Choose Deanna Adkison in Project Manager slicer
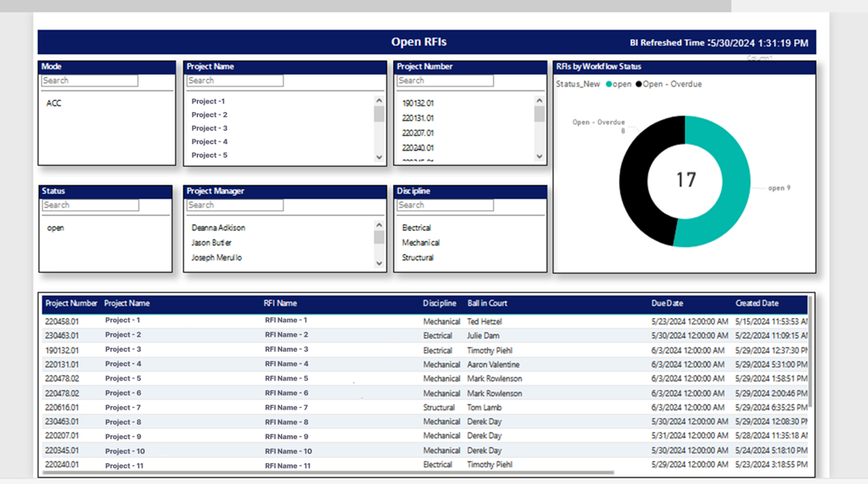This screenshot has width=868, height=484. [218, 228]
